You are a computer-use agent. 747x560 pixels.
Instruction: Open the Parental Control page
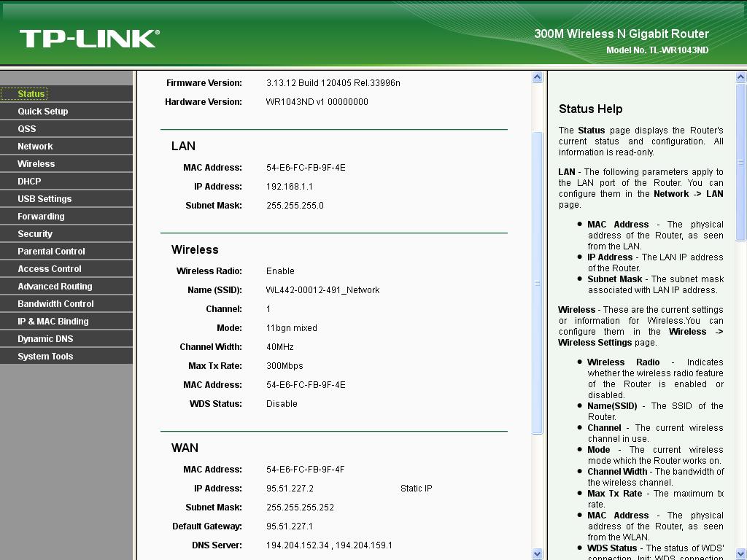(x=52, y=252)
